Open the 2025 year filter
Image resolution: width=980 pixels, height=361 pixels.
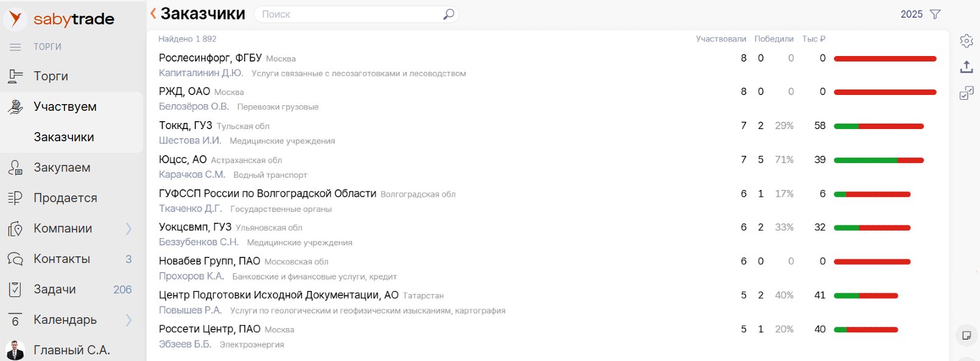912,14
